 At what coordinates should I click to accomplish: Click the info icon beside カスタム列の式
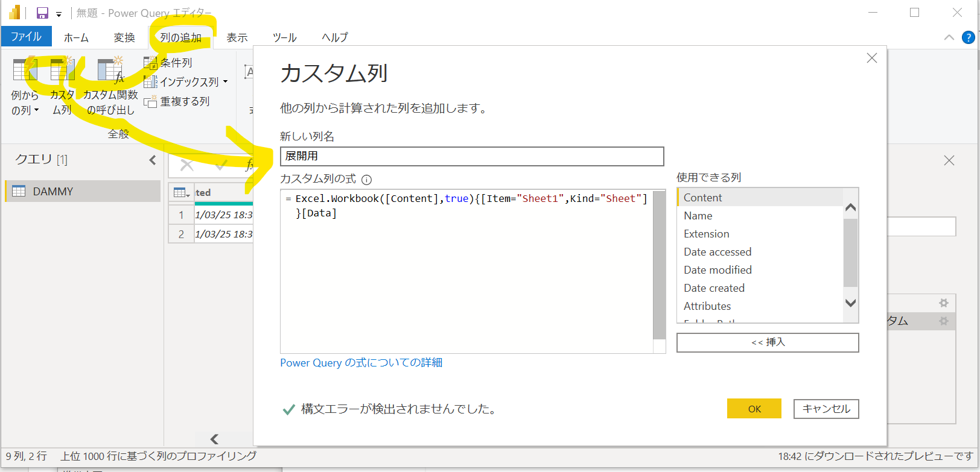click(x=366, y=180)
